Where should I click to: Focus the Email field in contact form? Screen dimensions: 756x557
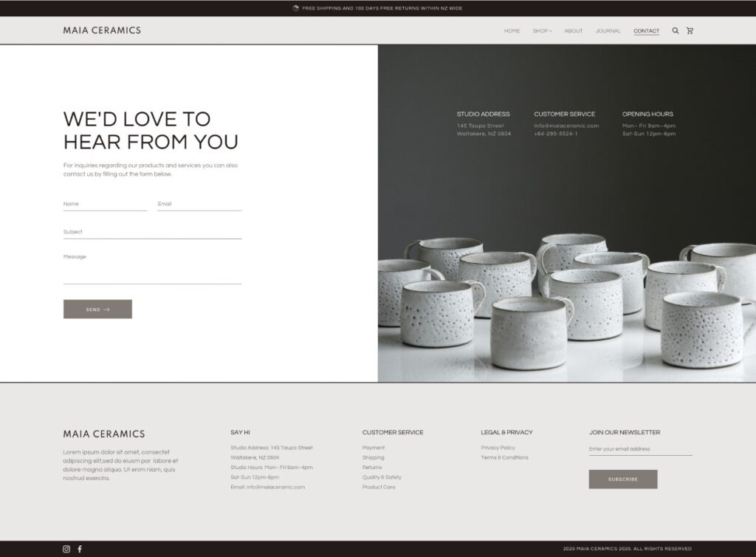click(199, 205)
